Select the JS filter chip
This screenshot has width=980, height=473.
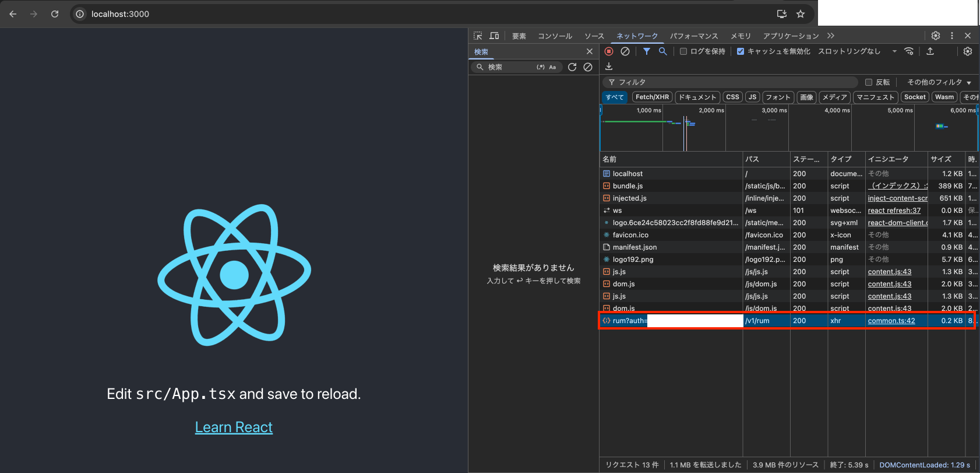[753, 97]
